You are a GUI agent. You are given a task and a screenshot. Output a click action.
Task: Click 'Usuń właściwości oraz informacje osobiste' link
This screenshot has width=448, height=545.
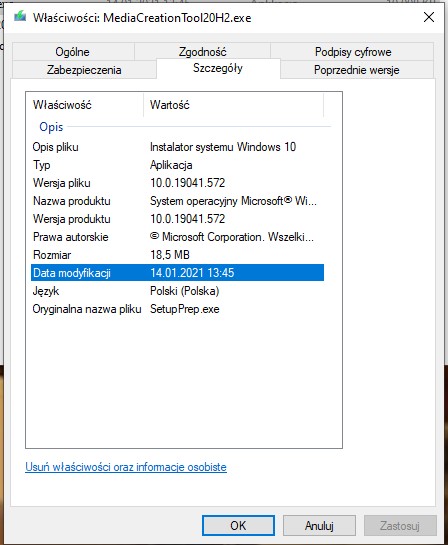[126, 467]
